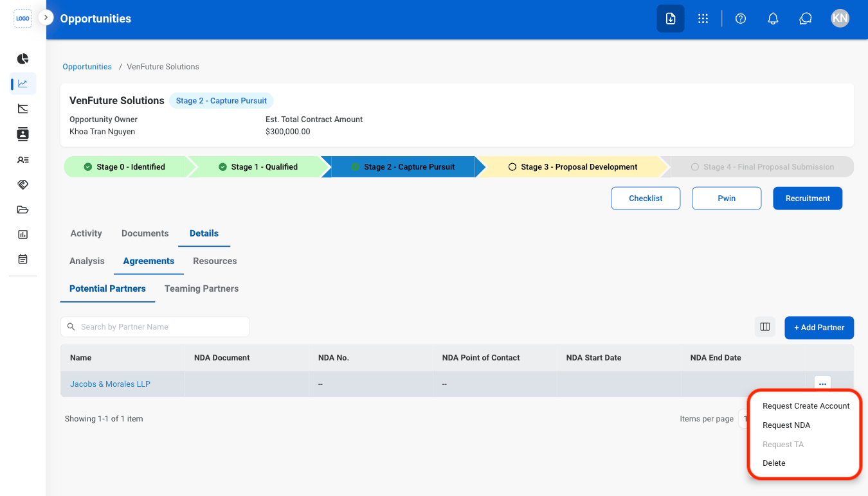
Task: Open the Jacobs & Morales LLP link
Action: coord(110,384)
